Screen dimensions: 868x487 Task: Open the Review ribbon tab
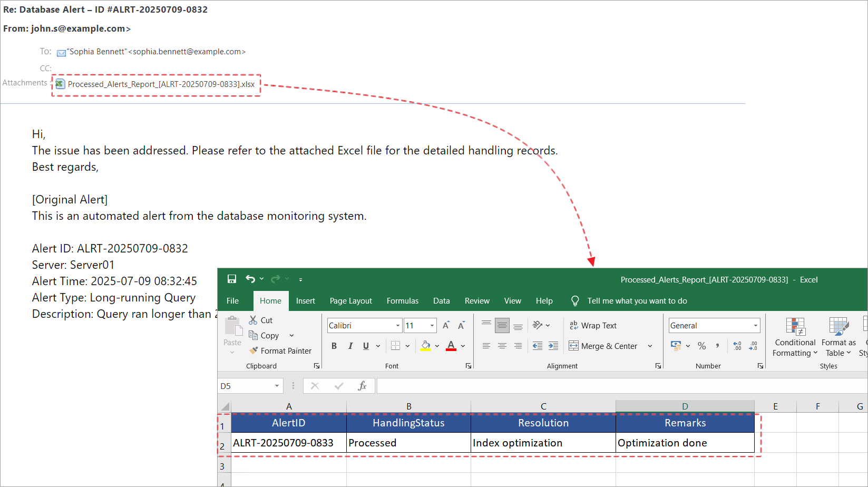pos(477,300)
